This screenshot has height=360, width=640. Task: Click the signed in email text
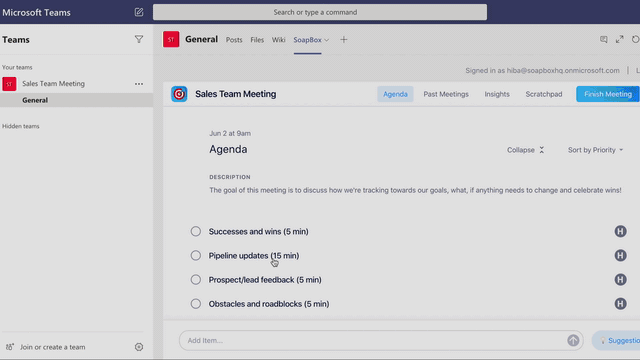point(542,71)
